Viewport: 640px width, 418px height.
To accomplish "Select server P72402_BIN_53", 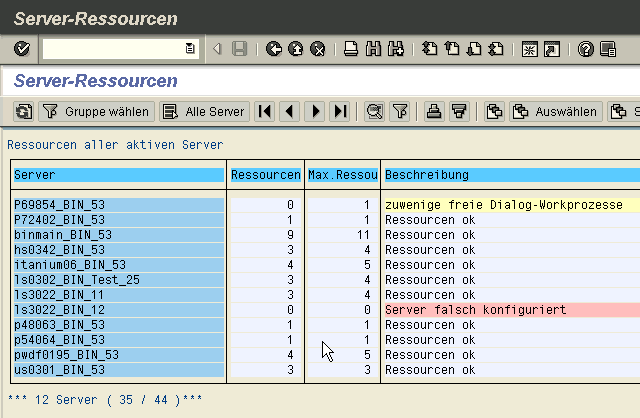I will 119,220.
